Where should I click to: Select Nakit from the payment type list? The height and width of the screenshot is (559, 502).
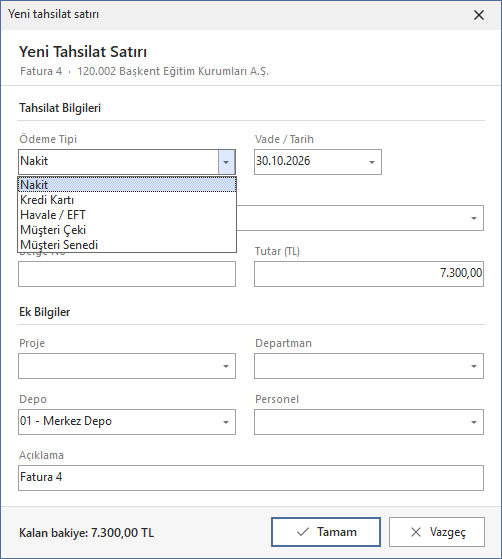pos(127,185)
